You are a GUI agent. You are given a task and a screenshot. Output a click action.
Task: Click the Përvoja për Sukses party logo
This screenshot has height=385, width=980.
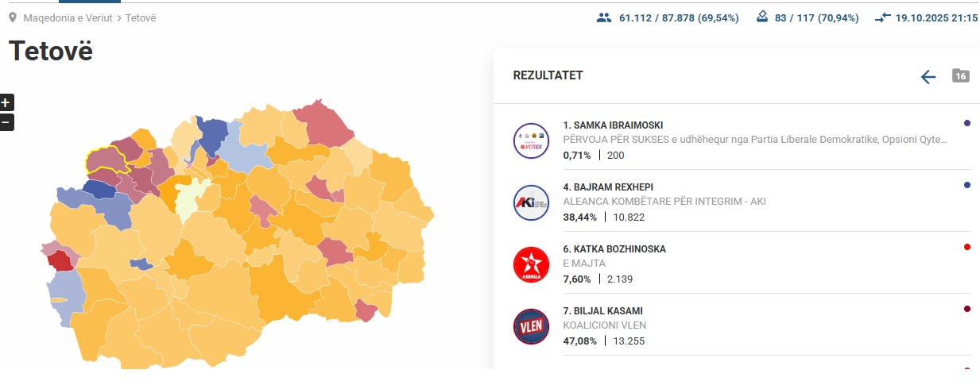click(531, 141)
